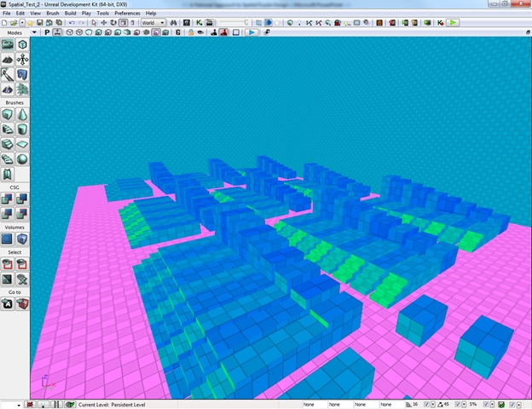Activate Terrain editing mode icon
Screen dimensions: 532x409
tap(8, 60)
